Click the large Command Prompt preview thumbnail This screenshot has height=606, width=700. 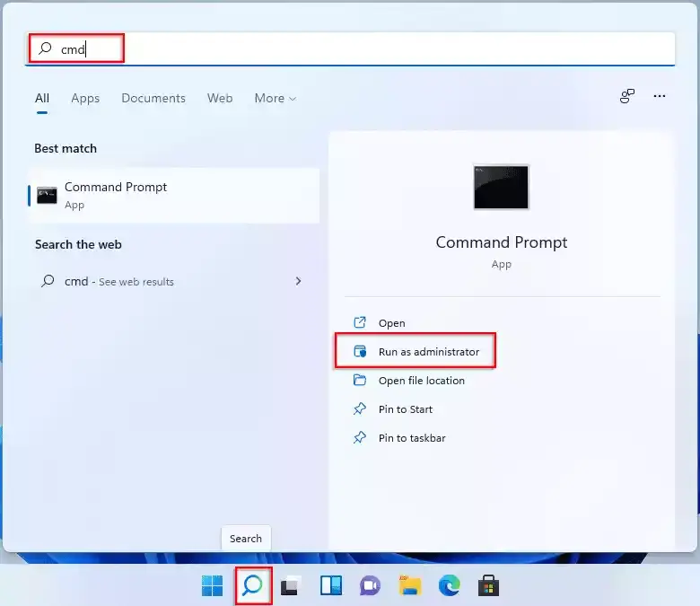[501, 187]
